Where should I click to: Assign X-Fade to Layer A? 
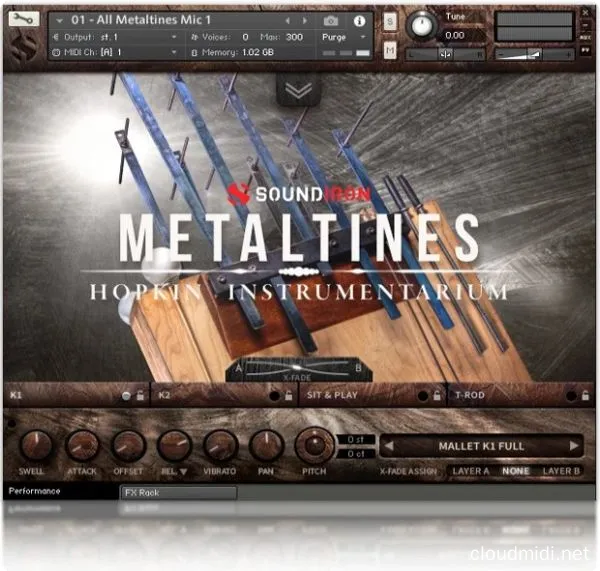[x=469, y=470]
